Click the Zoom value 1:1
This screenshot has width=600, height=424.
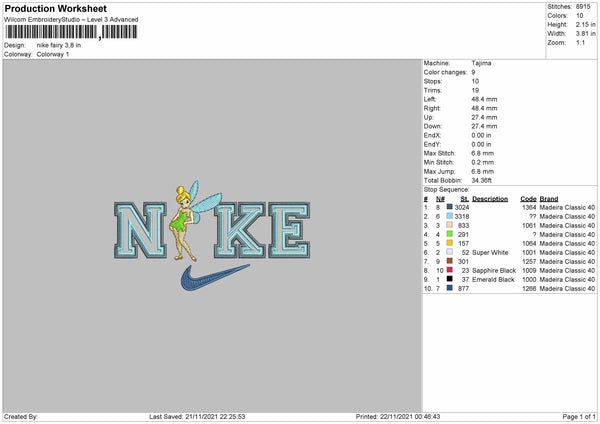coord(580,42)
